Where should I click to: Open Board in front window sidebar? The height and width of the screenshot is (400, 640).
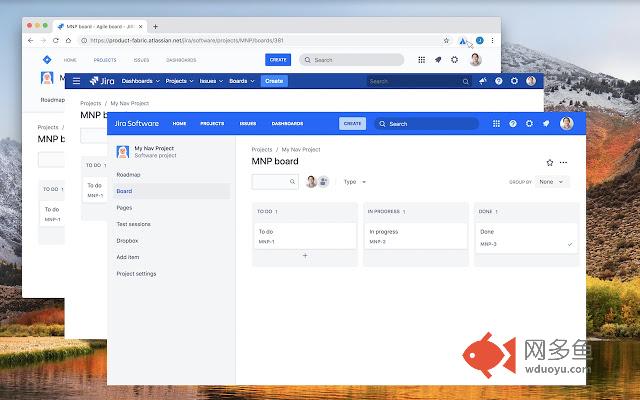pyautogui.click(x=171, y=191)
